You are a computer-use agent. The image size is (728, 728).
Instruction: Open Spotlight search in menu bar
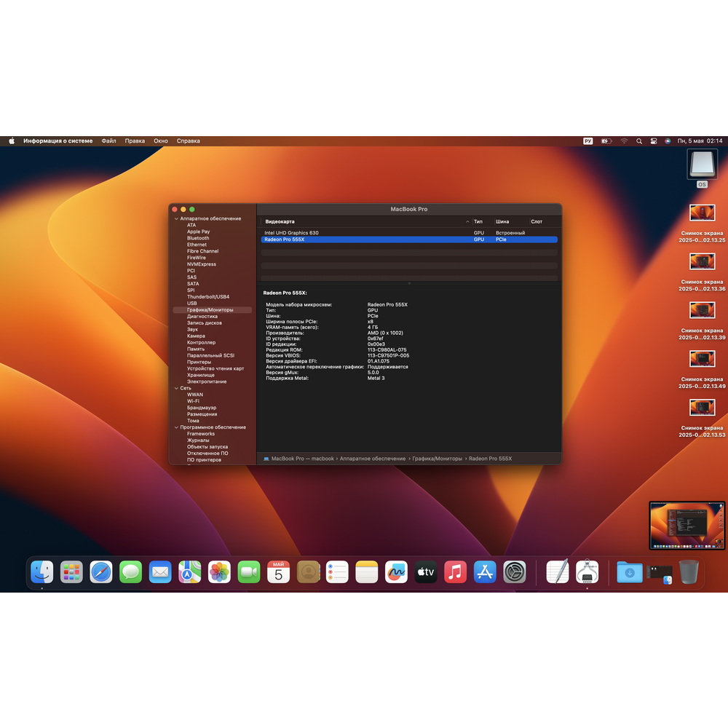tap(639, 141)
